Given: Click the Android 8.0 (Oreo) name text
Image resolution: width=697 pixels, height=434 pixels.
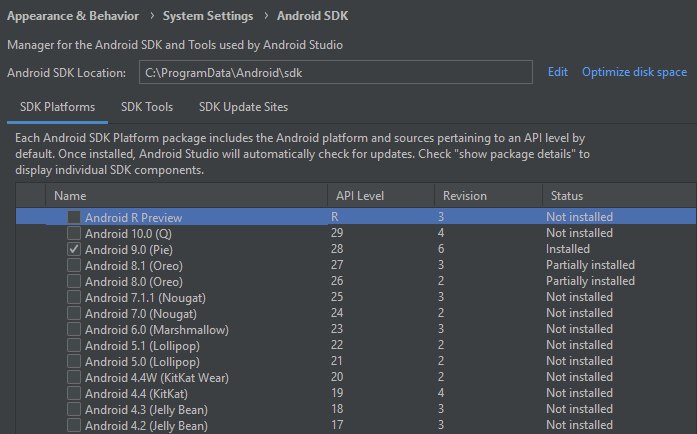Looking at the screenshot, I should (x=134, y=282).
